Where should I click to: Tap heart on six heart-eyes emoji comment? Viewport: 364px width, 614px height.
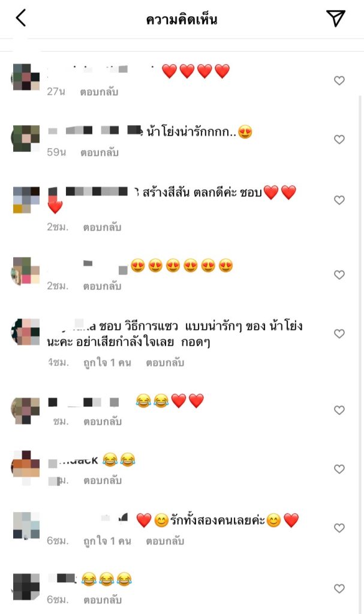click(x=339, y=275)
